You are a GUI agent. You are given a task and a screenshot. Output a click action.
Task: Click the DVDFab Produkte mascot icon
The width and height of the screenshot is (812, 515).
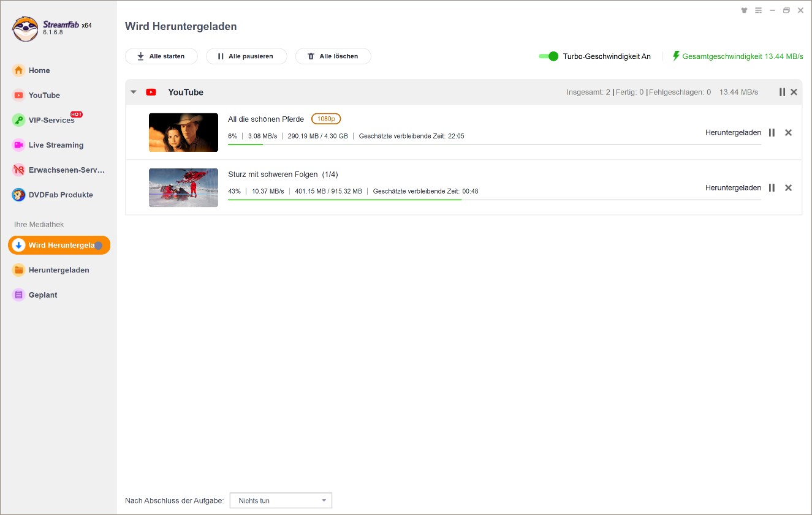(18, 195)
